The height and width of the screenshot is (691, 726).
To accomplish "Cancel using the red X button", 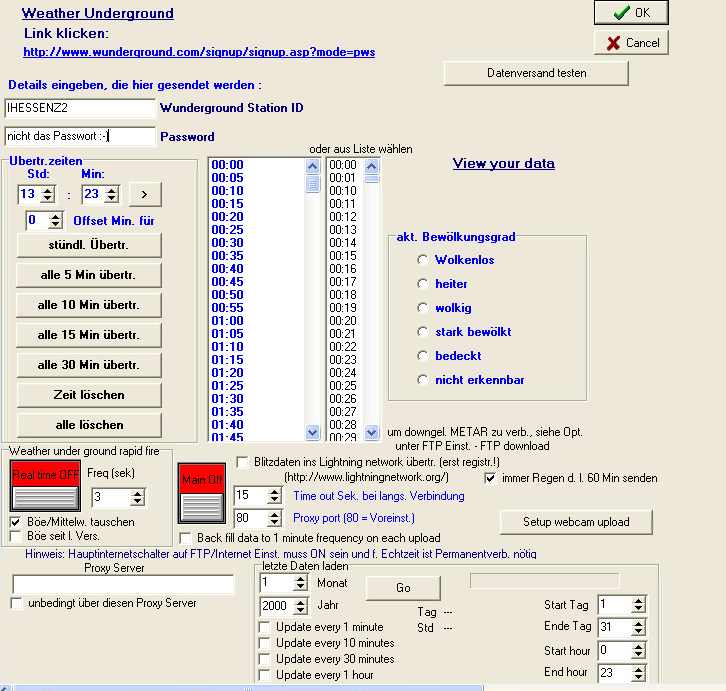I will 631,43.
